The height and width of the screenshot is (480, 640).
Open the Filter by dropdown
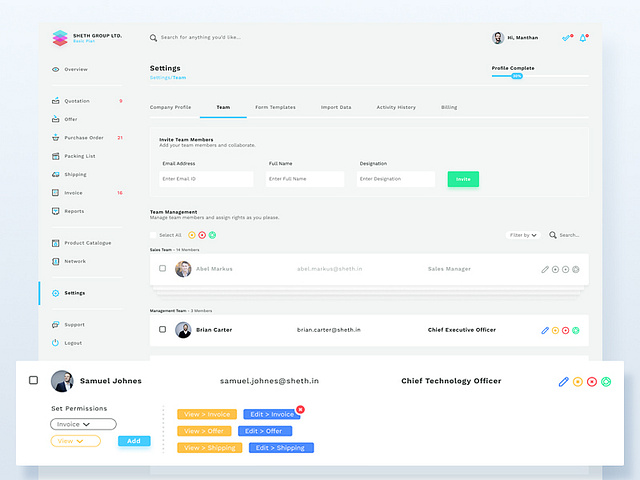click(x=523, y=235)
